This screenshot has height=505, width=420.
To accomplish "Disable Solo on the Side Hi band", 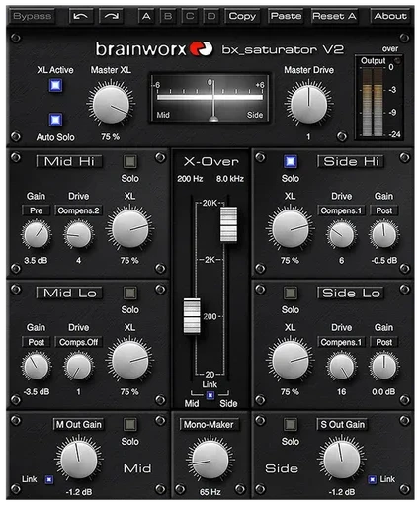I will click(x=291, y=161).
